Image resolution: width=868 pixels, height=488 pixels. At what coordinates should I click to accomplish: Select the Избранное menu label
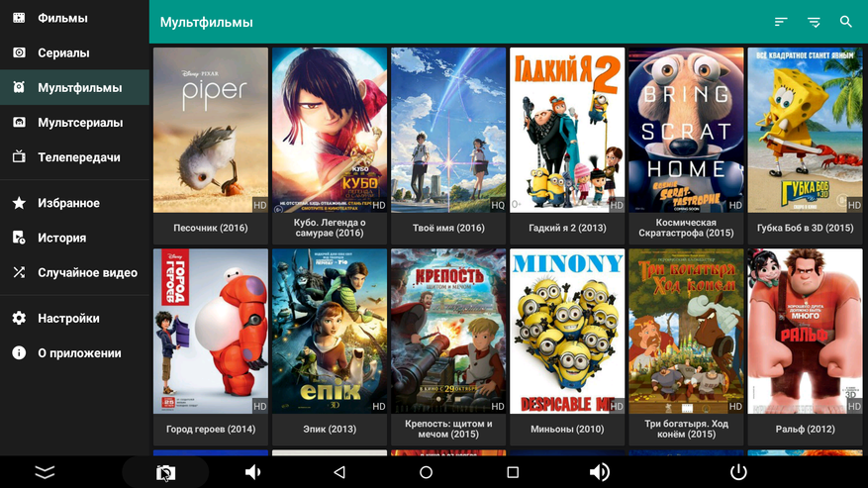point(68,203)
